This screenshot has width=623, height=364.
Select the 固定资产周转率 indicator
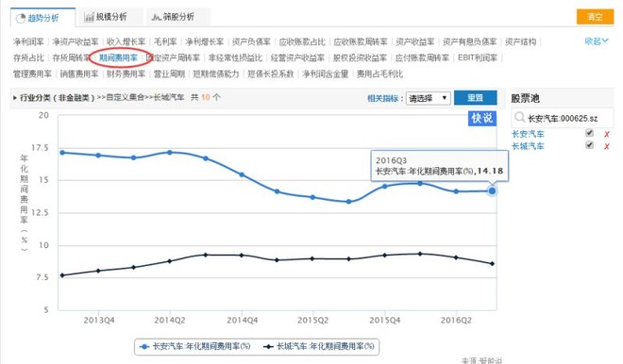[174, 58]
